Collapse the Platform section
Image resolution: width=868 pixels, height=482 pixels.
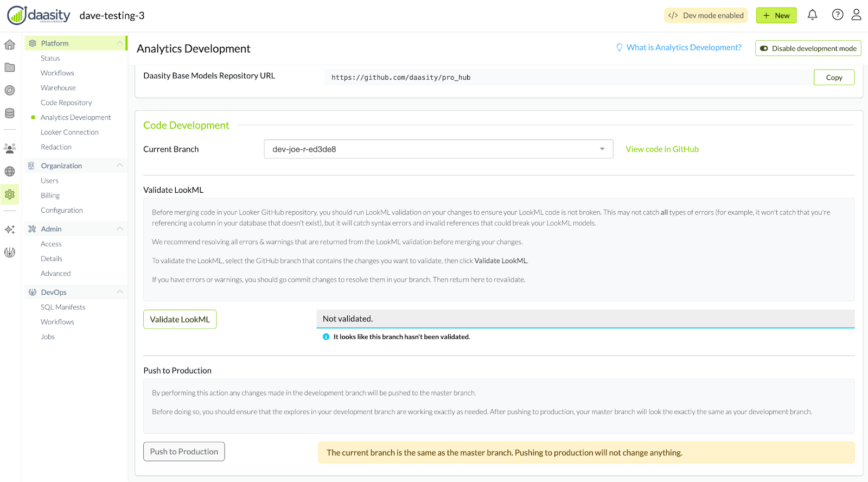[x=120, y=43]
